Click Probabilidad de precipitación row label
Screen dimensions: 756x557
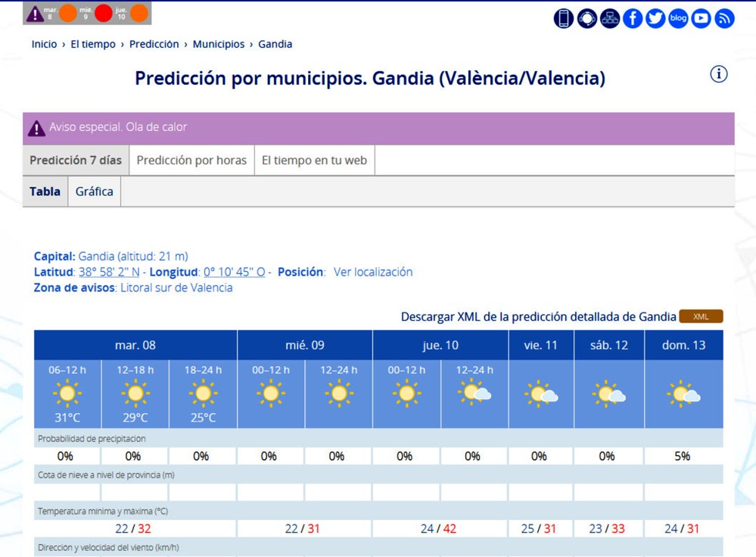(92, 438)
